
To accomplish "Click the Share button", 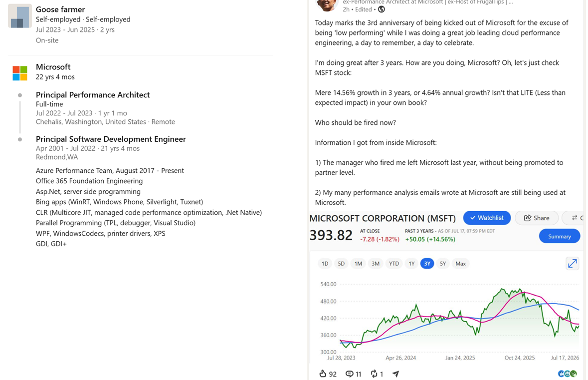I will pyautogui.click(x=537, y=218).
